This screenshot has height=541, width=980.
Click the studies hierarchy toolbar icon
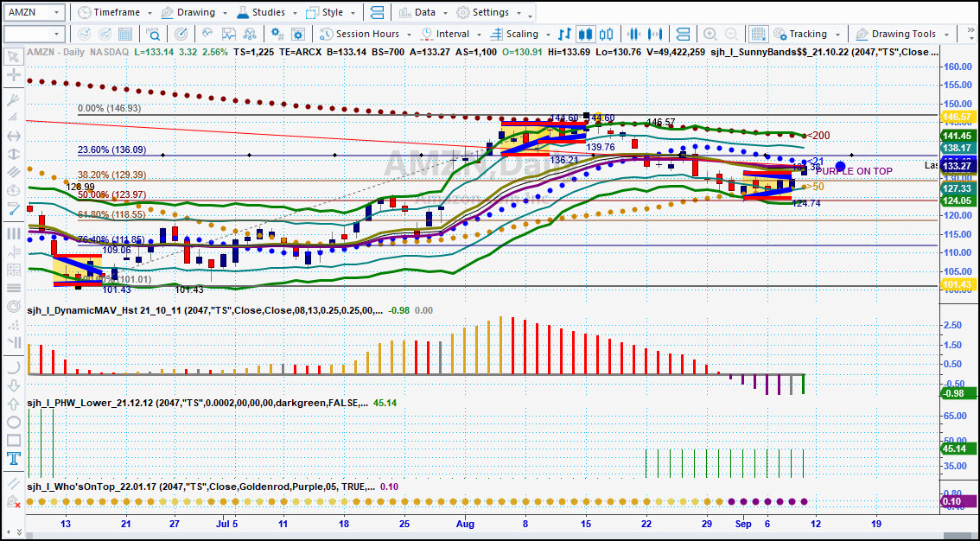click(x=250, y=34)
